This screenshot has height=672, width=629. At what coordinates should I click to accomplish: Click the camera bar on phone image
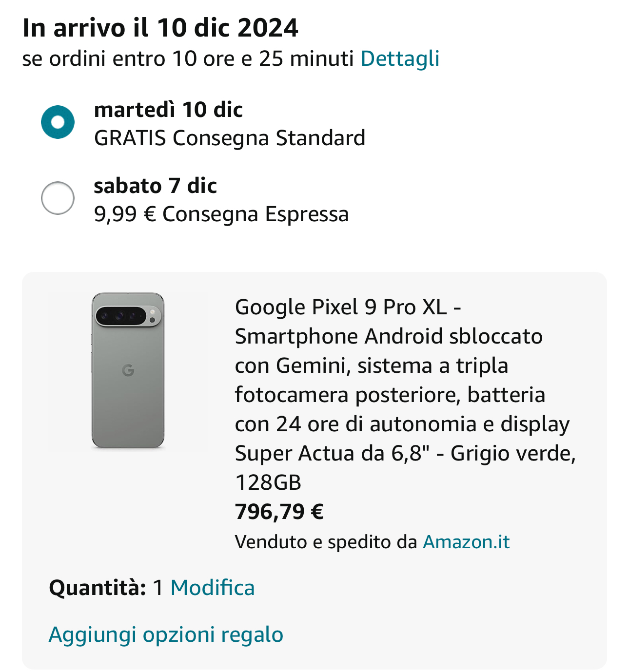(128, 316)
